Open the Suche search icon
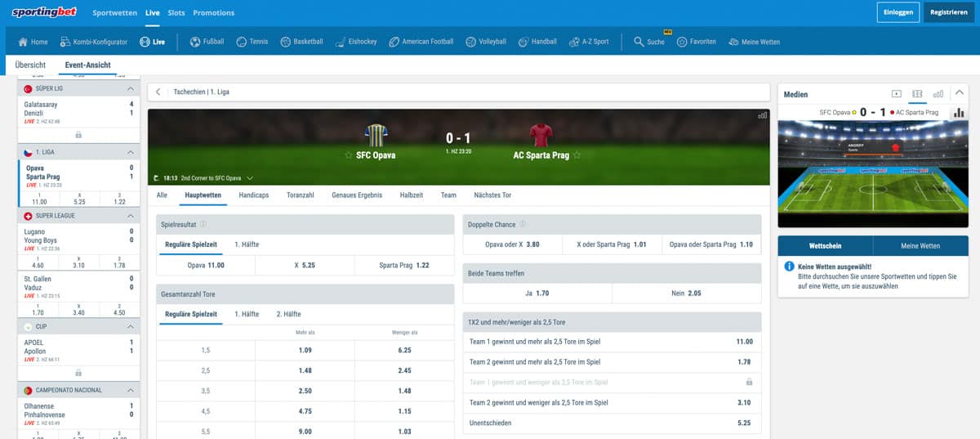Screen dimensions: 980x439 coord(639,42)
